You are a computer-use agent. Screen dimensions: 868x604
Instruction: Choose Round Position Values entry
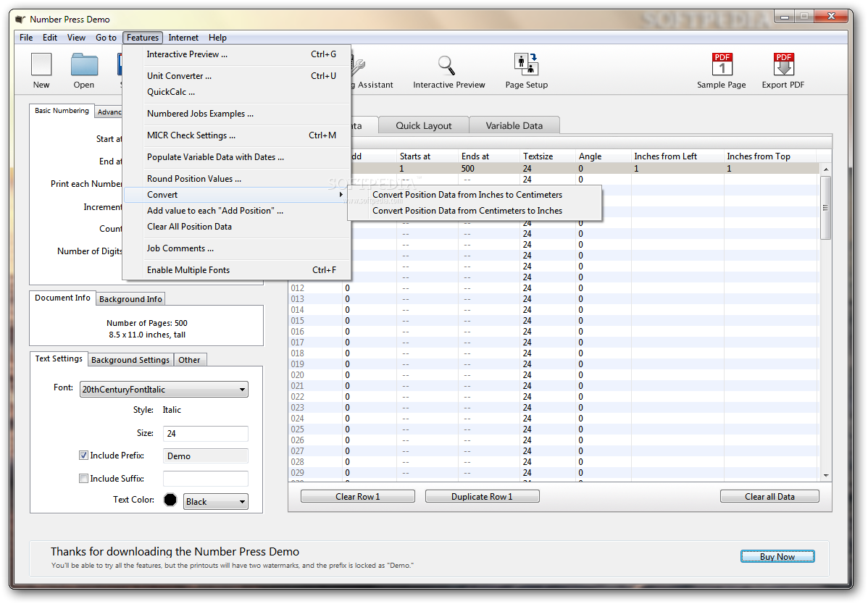point(237,179)
